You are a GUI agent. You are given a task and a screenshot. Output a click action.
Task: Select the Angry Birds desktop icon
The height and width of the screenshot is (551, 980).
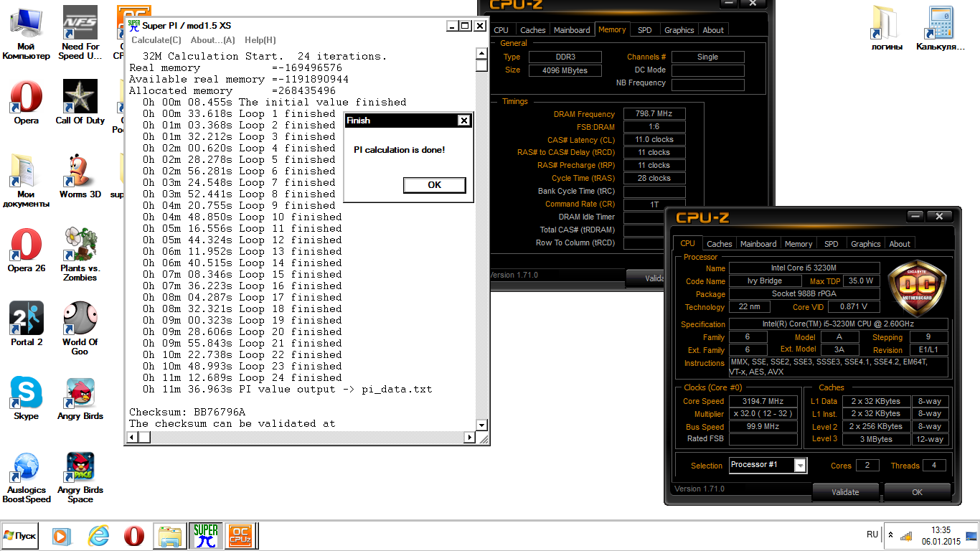click(x=80, y=398)
